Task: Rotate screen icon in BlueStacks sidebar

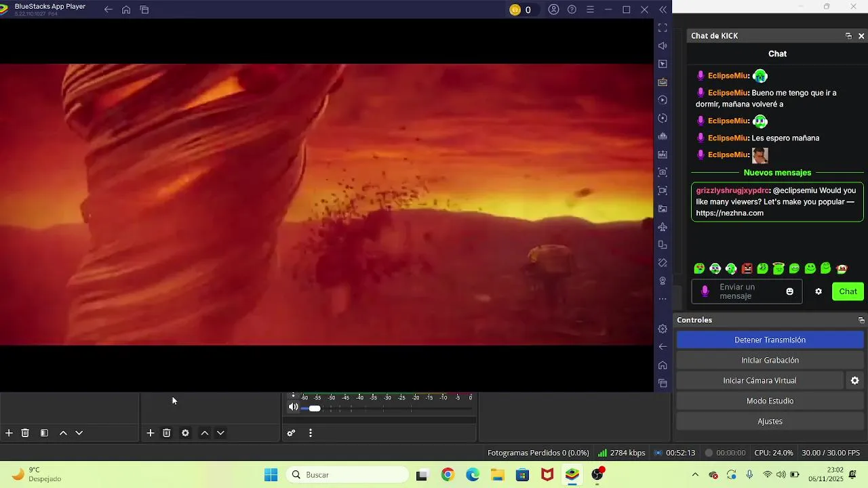Action: pos(663,245)
